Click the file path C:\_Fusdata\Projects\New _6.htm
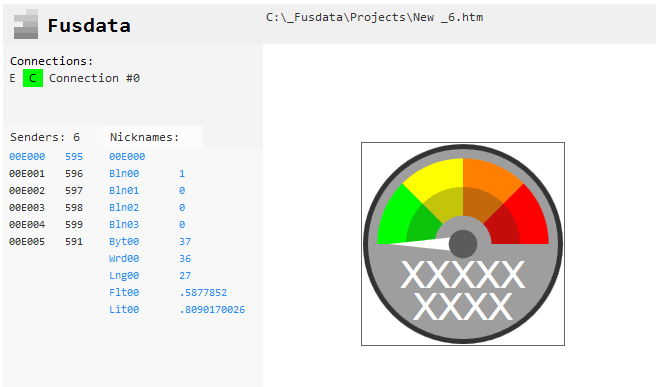 coord(374,18)
